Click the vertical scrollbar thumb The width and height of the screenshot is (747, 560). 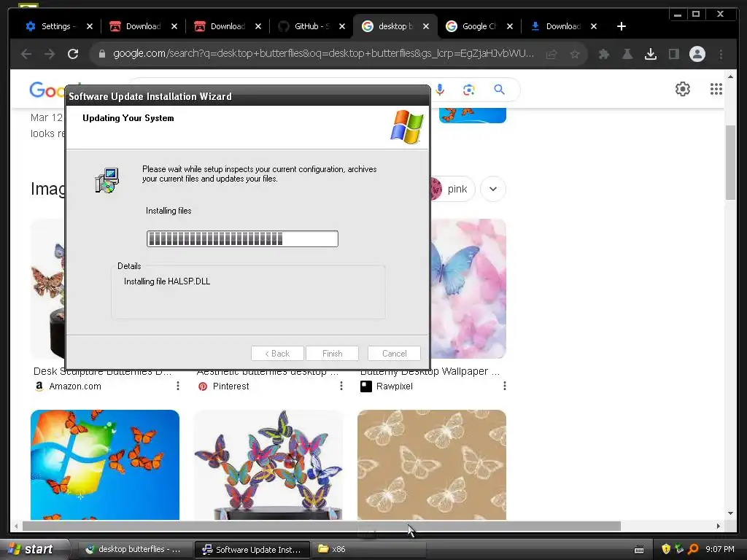tap(730, 163)
